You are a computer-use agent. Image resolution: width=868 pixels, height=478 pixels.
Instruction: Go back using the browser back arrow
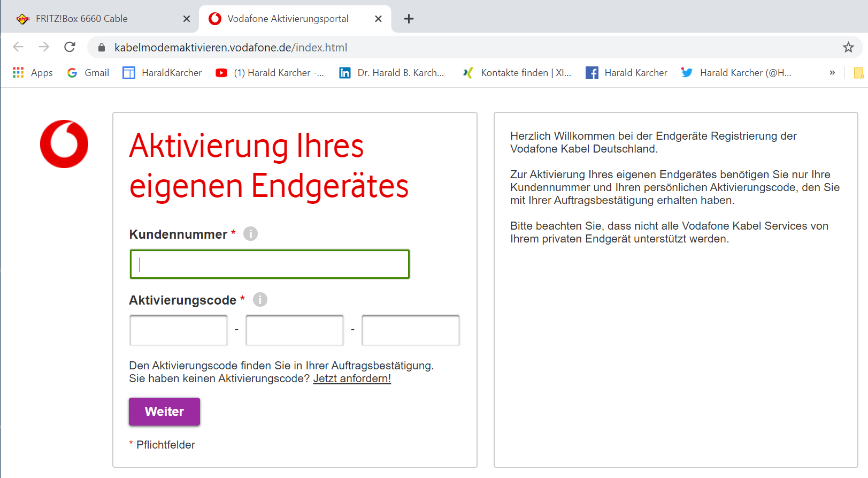tap(18, 47)
